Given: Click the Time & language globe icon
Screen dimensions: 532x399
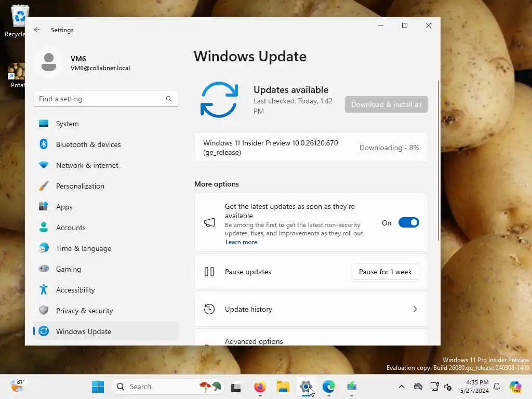Looking at the screenshot, I should (x=44, y=248).
